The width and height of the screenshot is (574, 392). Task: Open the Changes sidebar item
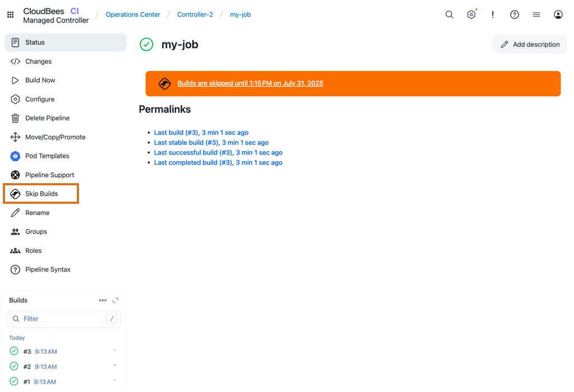(x=66, y=62)
